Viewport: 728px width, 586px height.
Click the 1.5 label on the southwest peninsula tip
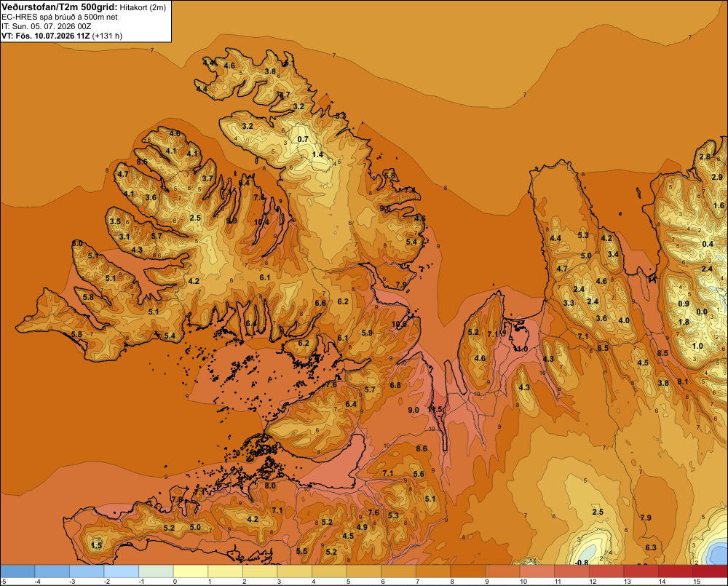[96, 545]
